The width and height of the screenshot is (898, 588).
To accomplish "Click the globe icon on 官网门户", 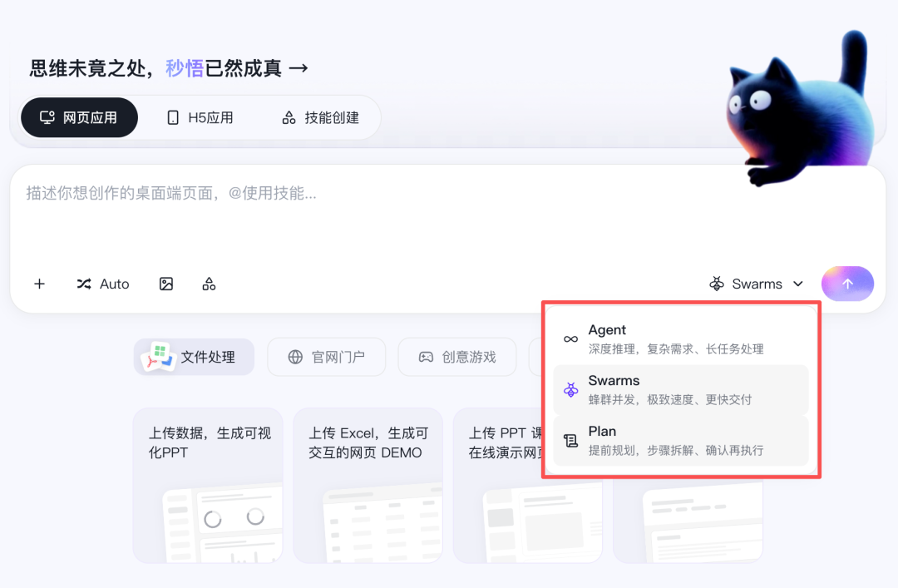I will (x=295, y=357).
